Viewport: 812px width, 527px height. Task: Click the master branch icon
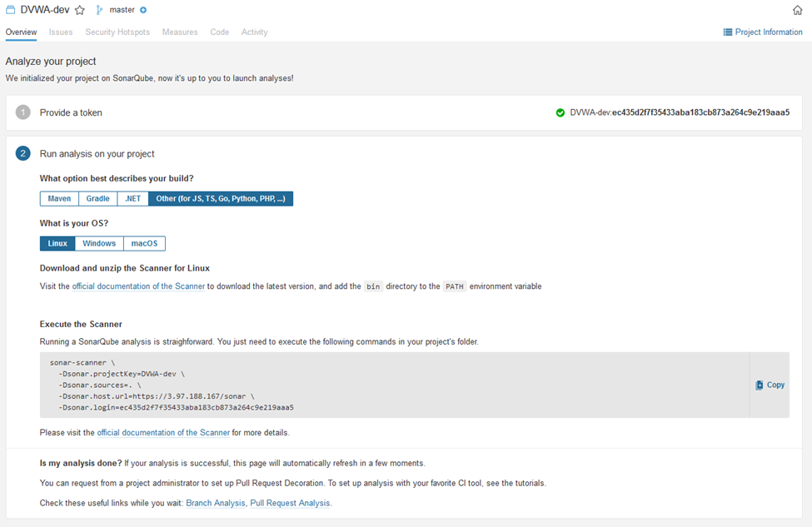(100, 10)
